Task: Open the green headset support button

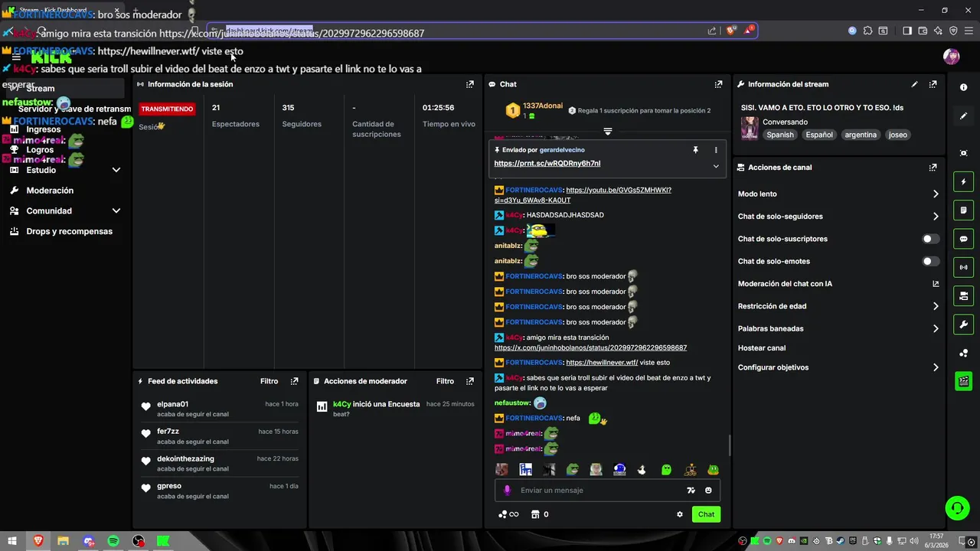Action: point(956,507)
